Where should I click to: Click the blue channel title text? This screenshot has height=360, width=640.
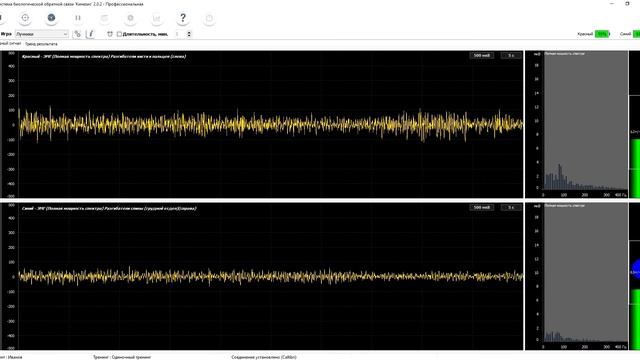109,208
